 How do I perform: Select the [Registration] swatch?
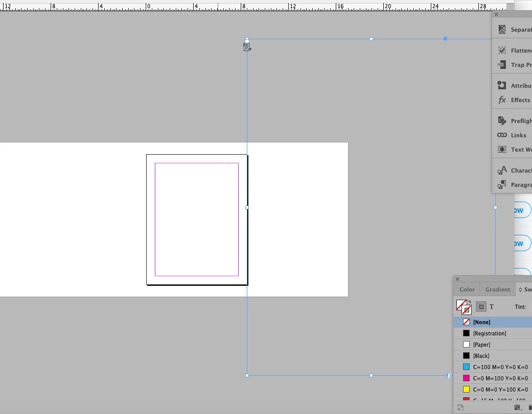(493, 333)
